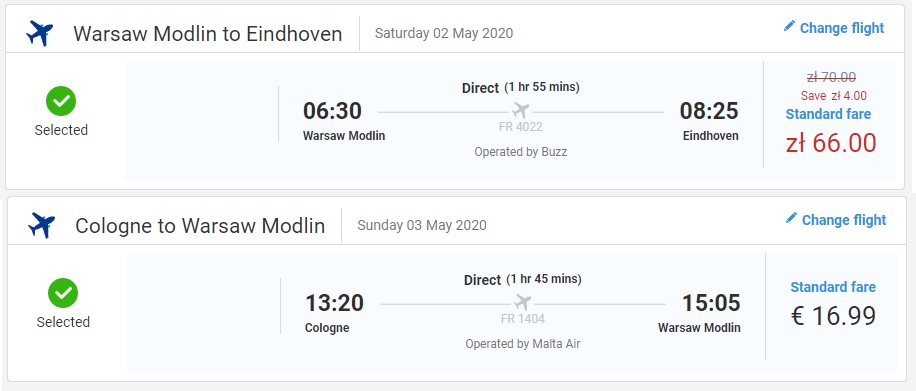Click the Saturday 02 May 2020 date
The image size is (916, 391).
pyautogui.click(x=444, y=33)
